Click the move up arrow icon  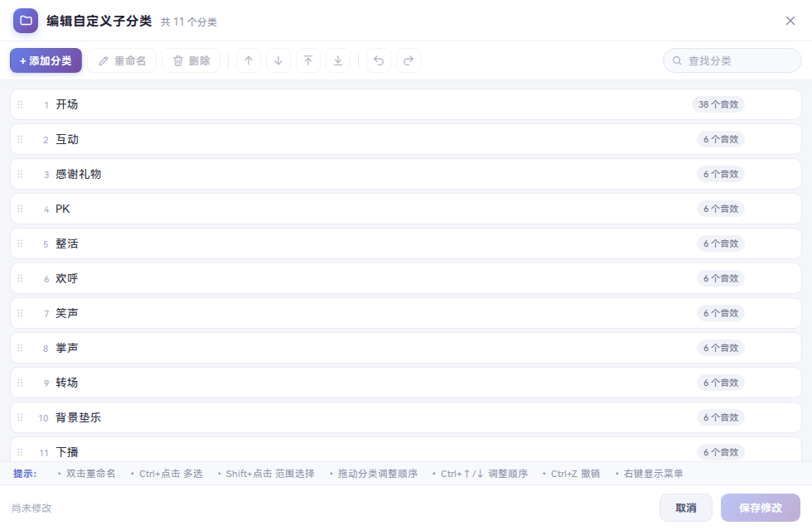249,60
